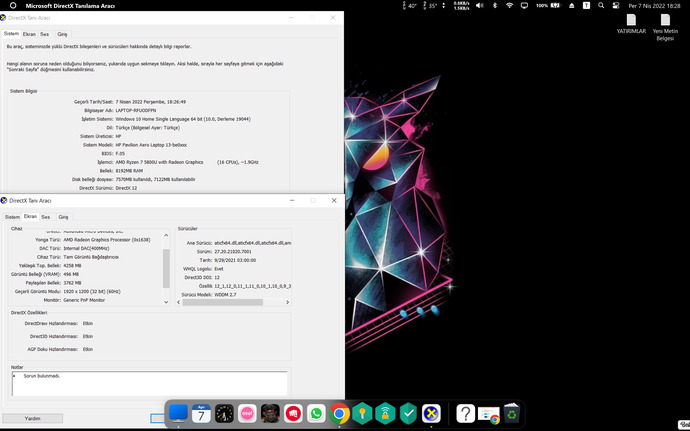Open Ses tab in the back DirectX window
The image size is (690, 431).
44,34
